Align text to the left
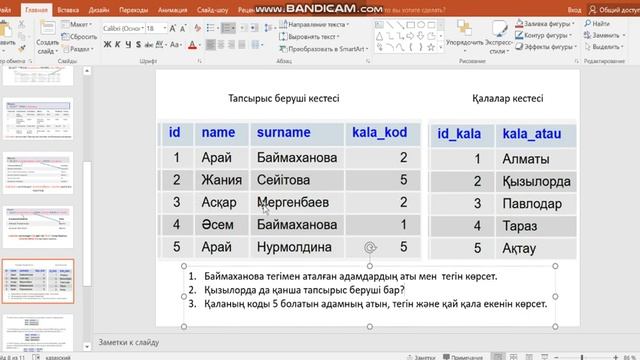This screenshot has width=640, height=360. coord(210,44)
